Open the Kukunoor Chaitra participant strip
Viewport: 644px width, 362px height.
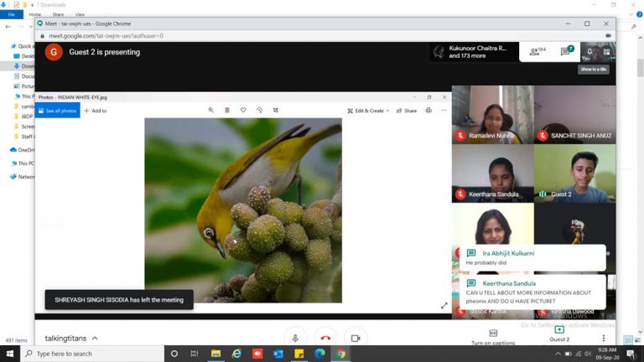(474, 52)
